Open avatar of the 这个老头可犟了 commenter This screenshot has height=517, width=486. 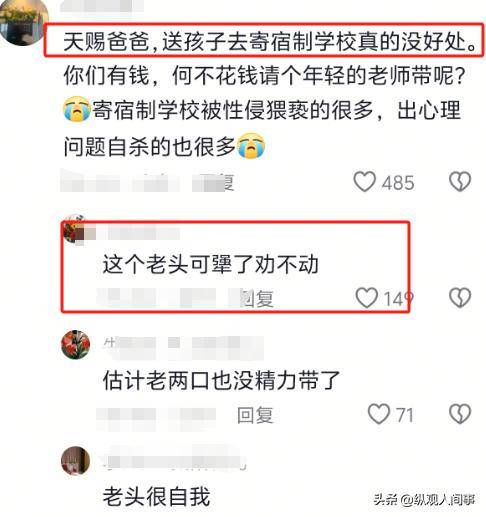point(75,230)
